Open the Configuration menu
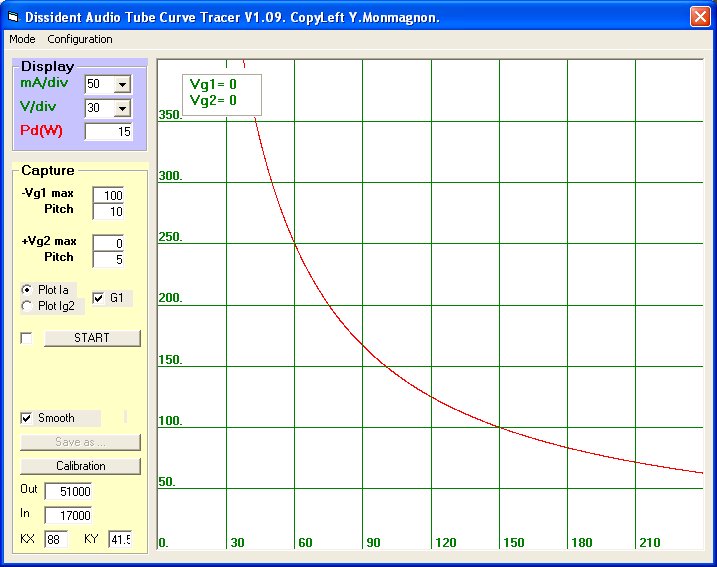Screen dimensions: 717x567 point(80,39)
